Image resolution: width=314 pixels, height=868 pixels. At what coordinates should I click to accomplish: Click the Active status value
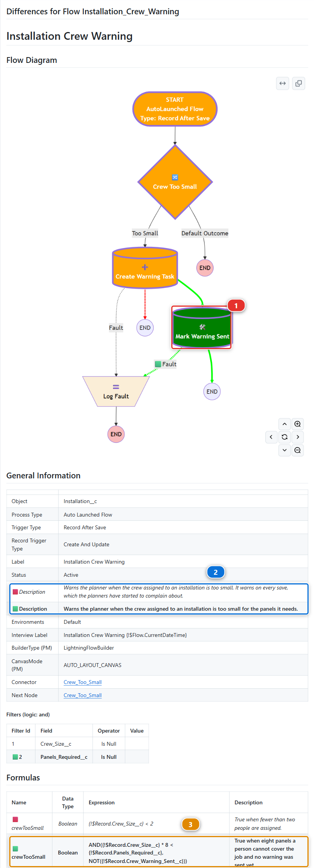[x=71, y=575]
